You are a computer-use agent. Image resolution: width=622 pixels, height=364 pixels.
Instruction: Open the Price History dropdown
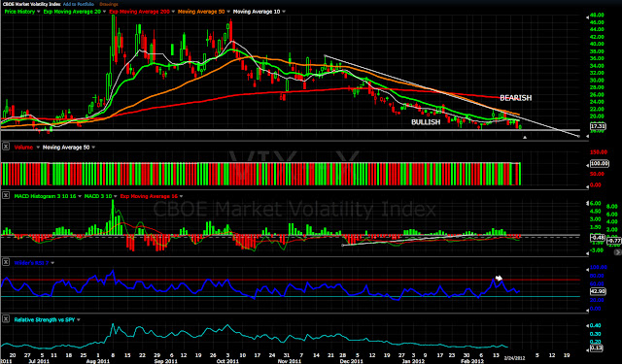point(38,12)
